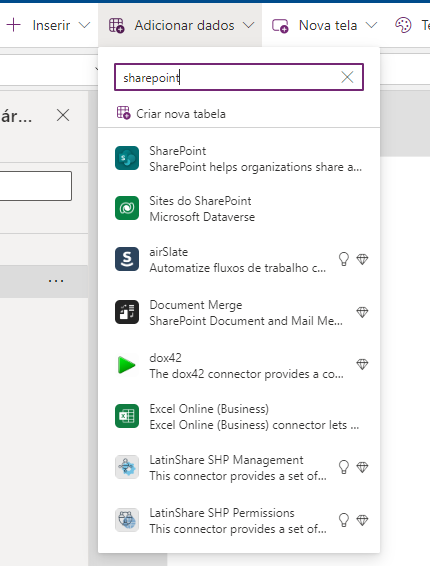Image resolution: width=430 pixels, height=566 pixels.
Task: Select LatinShare SHP Management icon
Action: tap(127, 467)
